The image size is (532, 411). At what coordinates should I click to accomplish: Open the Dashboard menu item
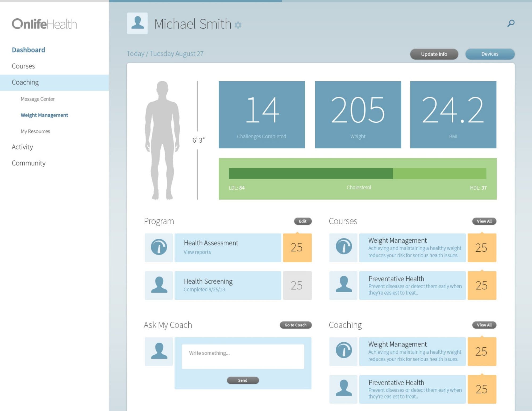pos(28,50)
